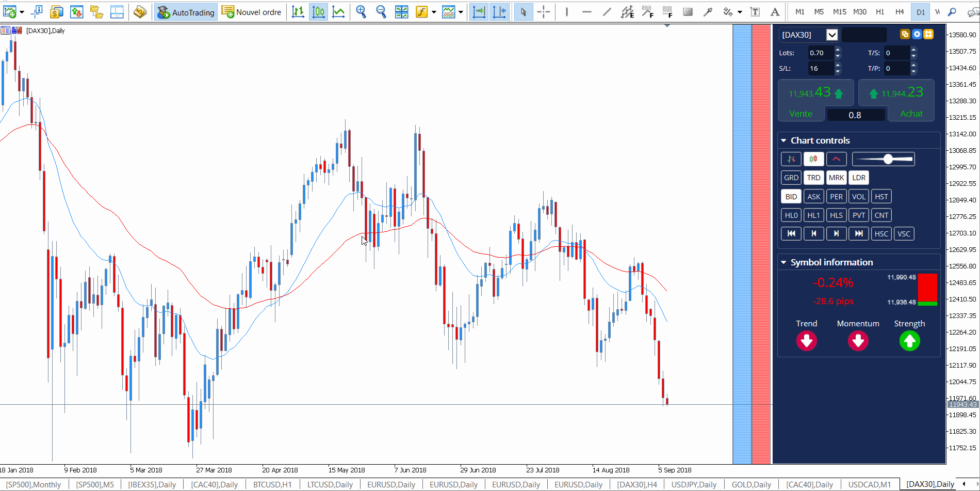
Task: Click the blue settings gear icon
Action: (917, 34)
